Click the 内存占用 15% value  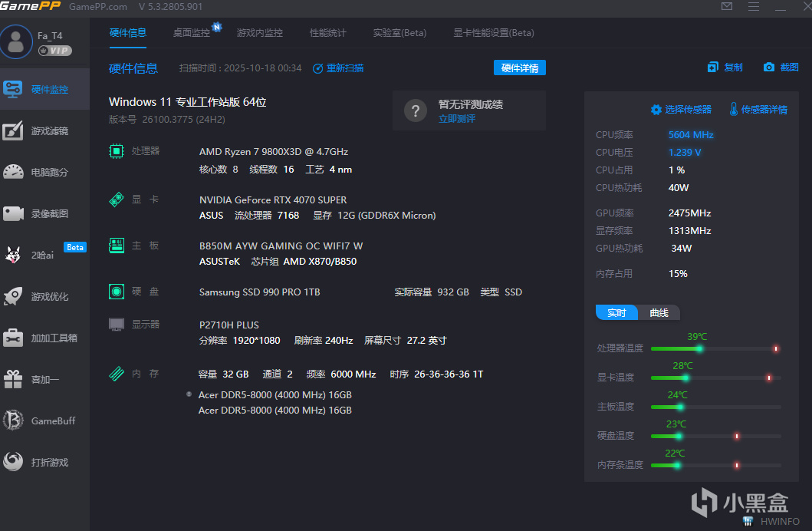[678, 273]
